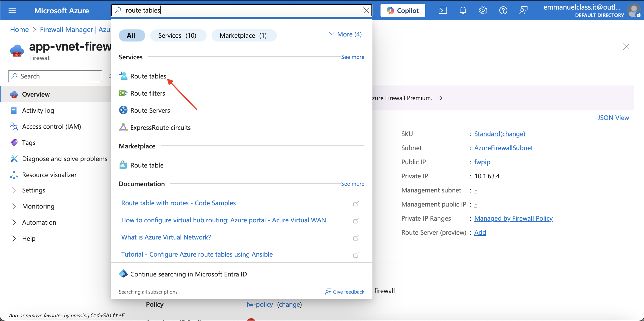Open fwpip public IP link
Viewport: 644px width, 321px height.
click(482, 162)
